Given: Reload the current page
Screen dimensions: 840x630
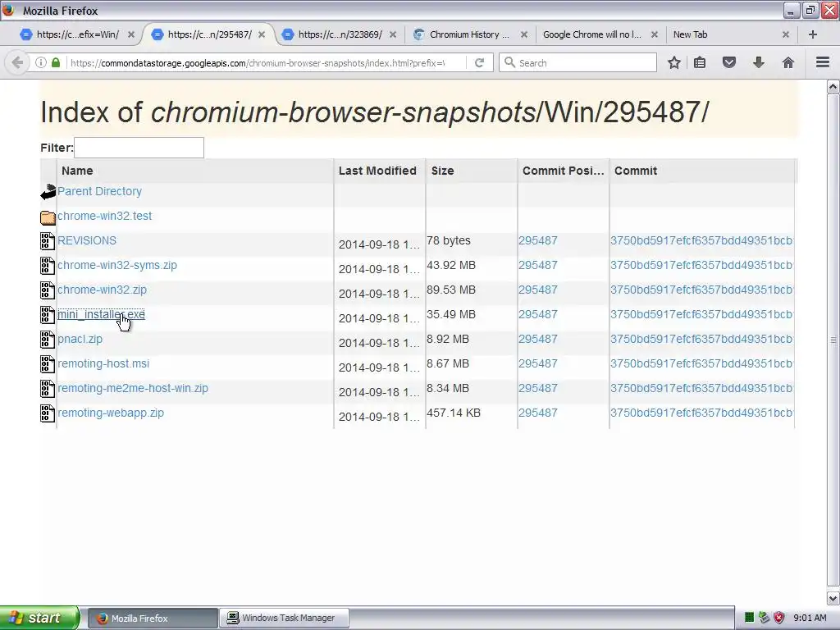Looking at the screenshot, I should [x=479, y=62].
